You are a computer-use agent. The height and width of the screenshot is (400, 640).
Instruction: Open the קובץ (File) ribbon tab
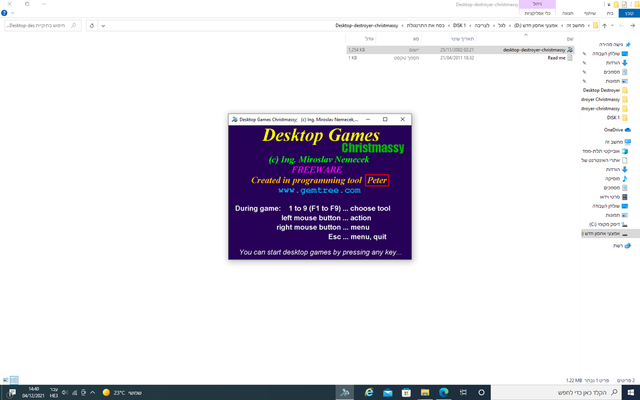[629, 13]
